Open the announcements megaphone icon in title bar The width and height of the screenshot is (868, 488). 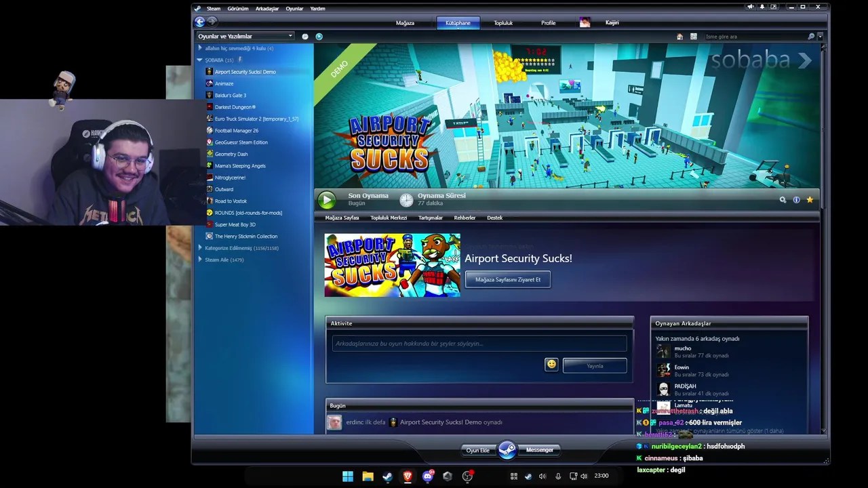(x=750, y=7)
